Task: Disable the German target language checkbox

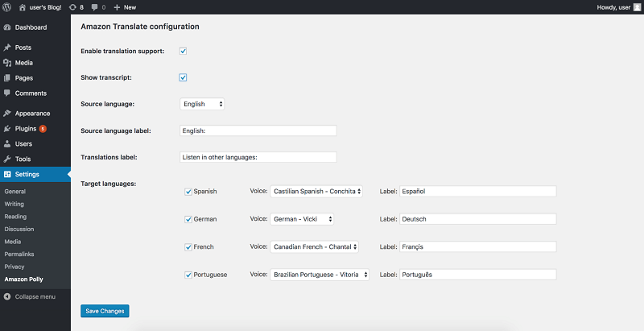Action: pos(188,219)
